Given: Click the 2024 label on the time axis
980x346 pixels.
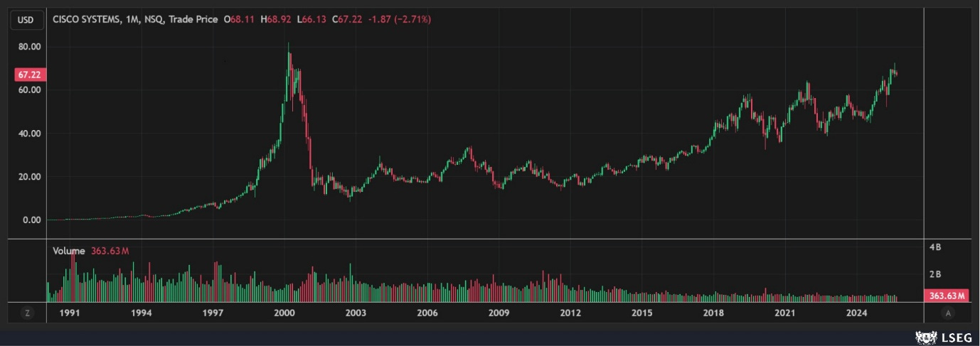Looking at the screenshot, I should coord(856,313).
